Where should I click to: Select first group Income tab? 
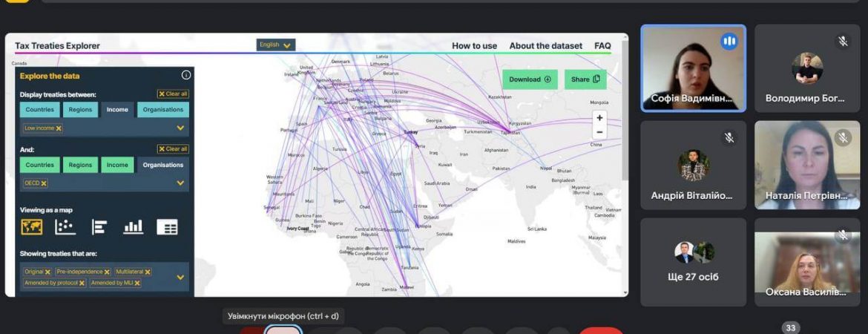pos(117,110)
